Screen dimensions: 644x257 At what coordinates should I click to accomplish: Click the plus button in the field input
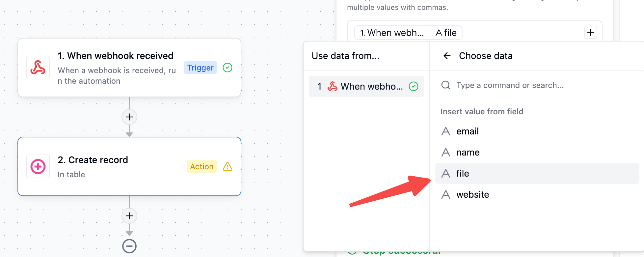click(590, 32)
